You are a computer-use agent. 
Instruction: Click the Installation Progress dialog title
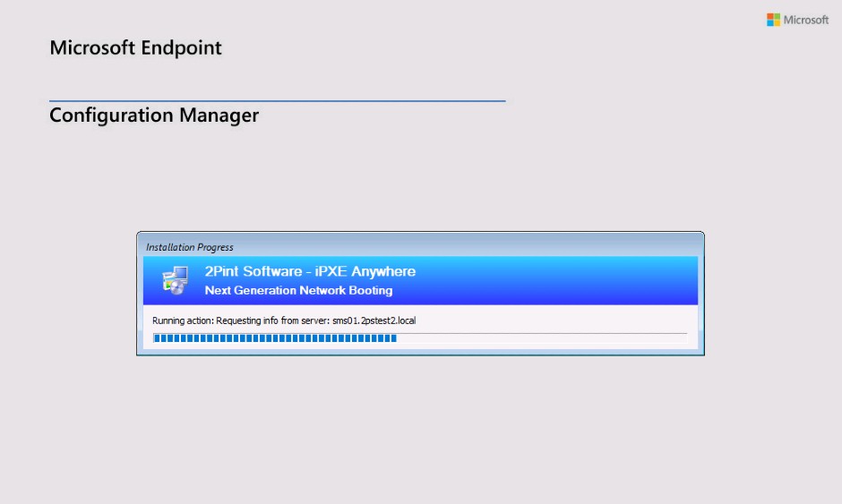coord(190,247)
